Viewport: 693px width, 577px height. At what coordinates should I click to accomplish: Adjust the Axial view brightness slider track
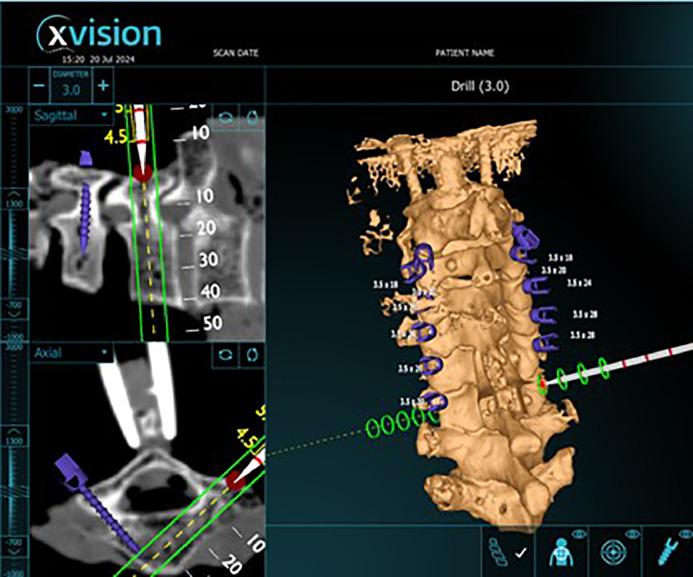tap(14, 490)
